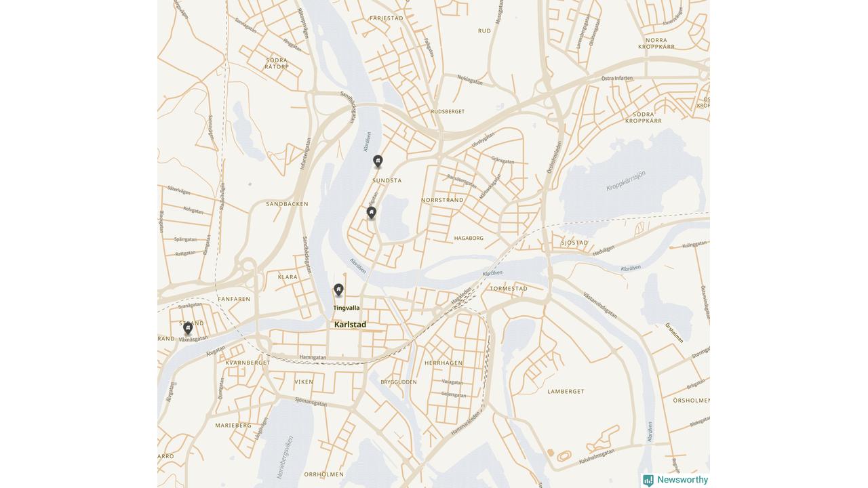Screen dimensions: 868x488
Task: Click the house marker above Sundsta label
Action: 378,161
